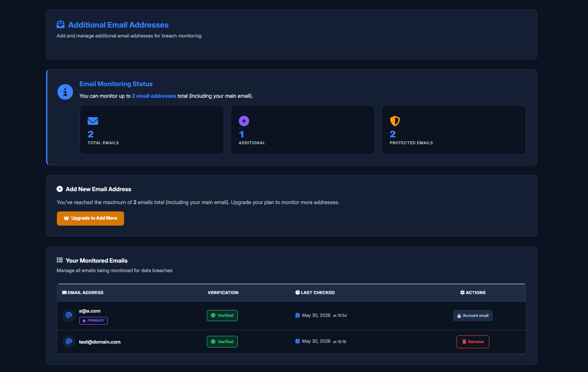Viewport: 588px width, 372px height.
Task: Click the plus icon beside Add New Email Address
Action: pos(59,189)
